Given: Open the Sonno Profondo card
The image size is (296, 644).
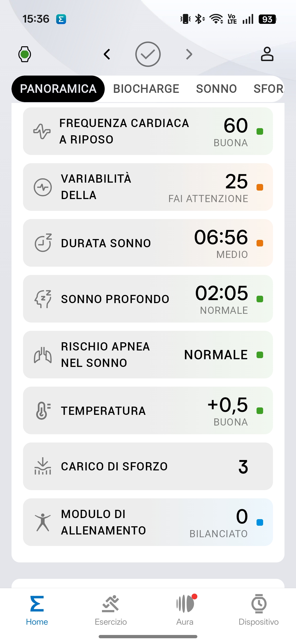Looking at the screenshot, I should 148,299.
